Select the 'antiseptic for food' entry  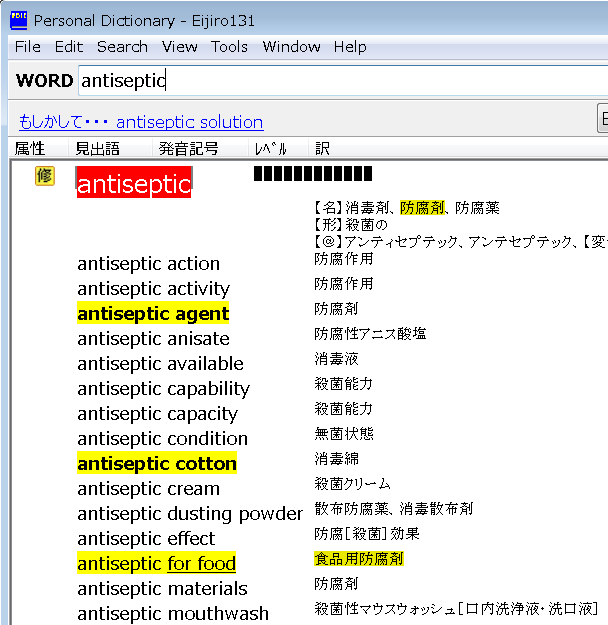(x=156, y=563)
